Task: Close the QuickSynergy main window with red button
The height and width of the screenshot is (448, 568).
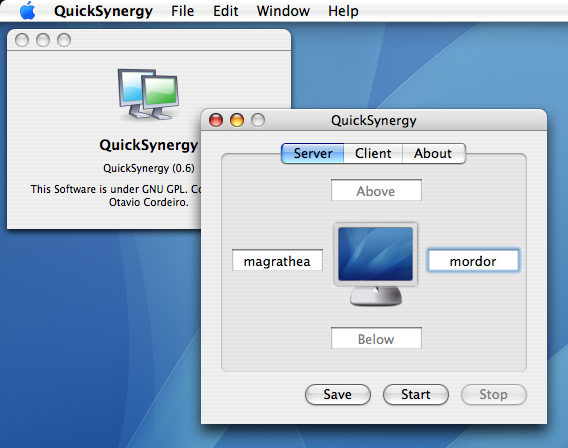Action: coord(216,120)
